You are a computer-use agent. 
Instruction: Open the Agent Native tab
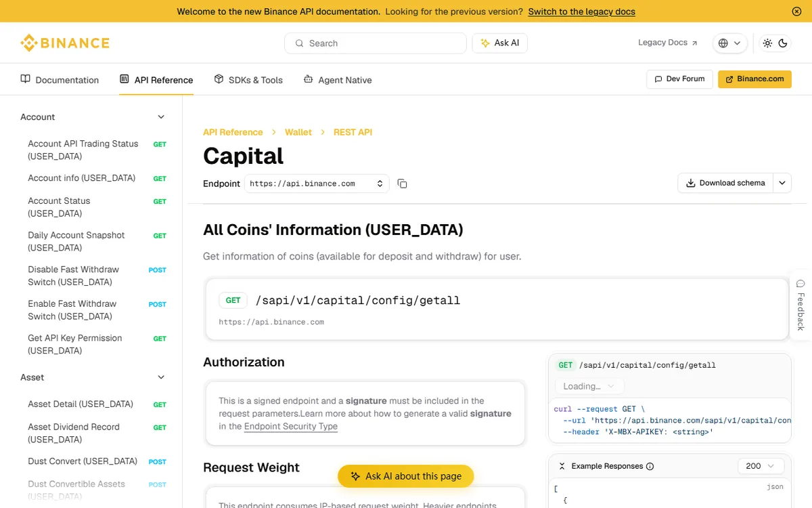[338, 80]
